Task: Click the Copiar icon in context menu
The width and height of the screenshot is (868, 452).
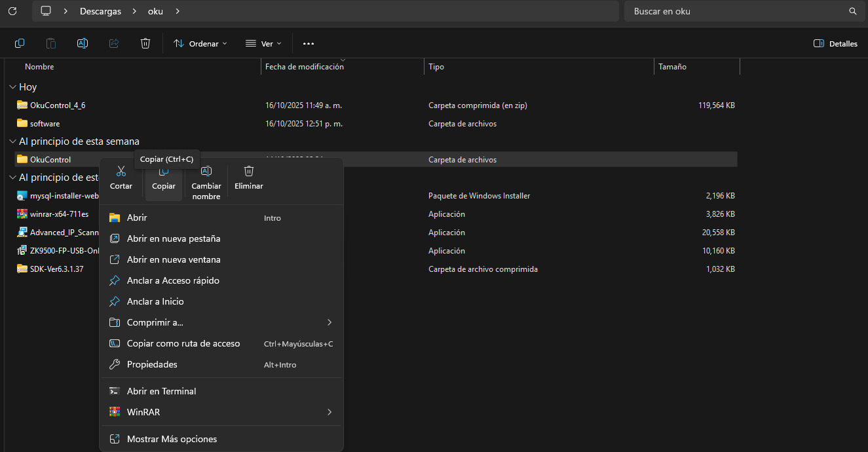Action: 164,172
